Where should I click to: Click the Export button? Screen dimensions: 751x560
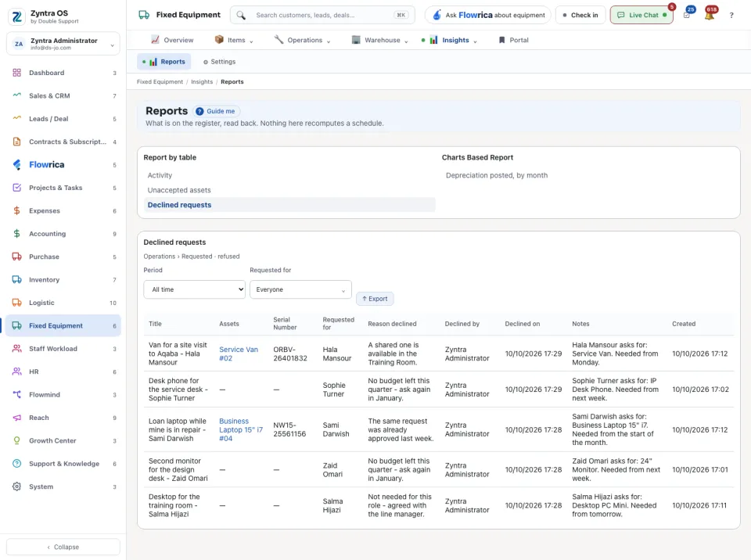(375, 299)
